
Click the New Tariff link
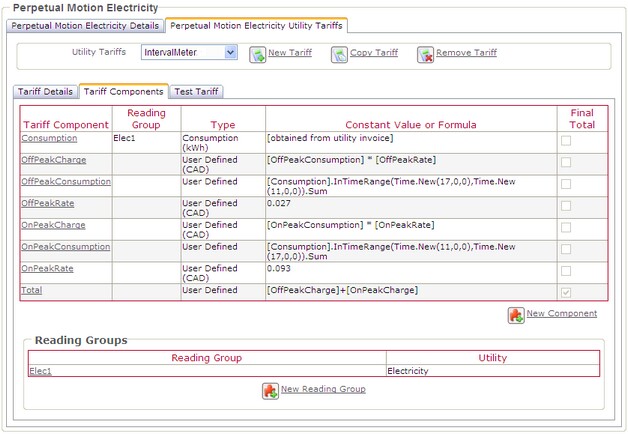[290, 52]
